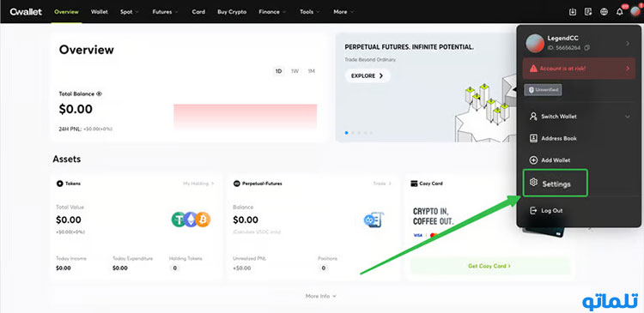Open Account is at risk arrow
The width and height of the screenshot is (644, 313).
pyautogui.click(x=628, y=69)
